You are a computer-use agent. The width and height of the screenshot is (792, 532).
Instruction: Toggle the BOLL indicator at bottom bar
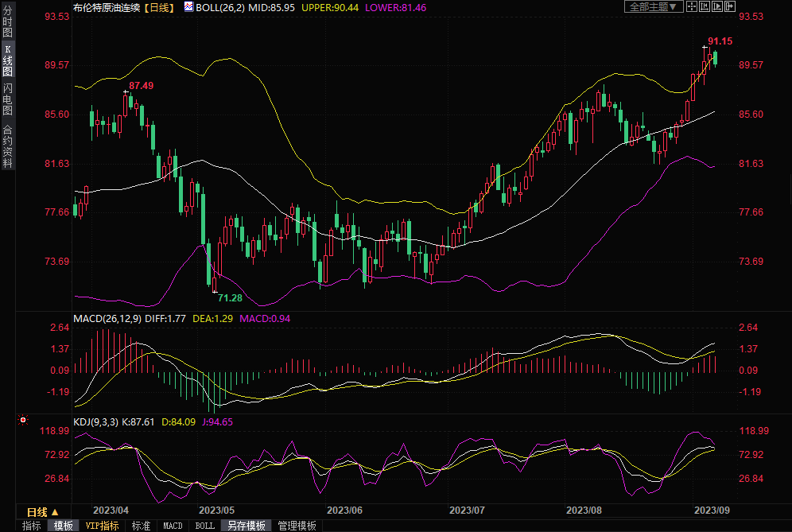204,526
